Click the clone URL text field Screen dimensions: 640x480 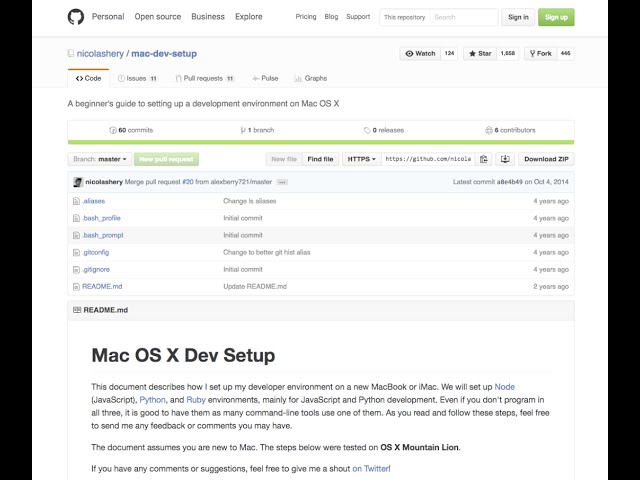click(428, 159)
